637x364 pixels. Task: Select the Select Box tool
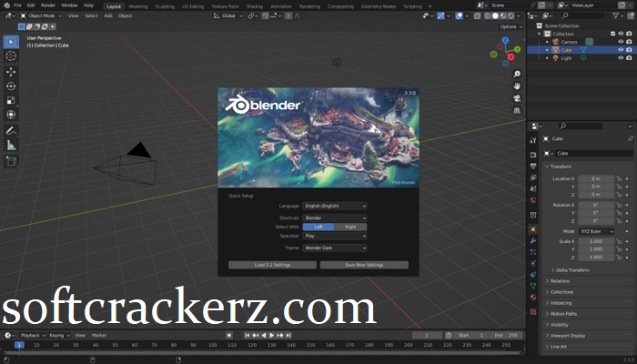click(x=11, y=42)
